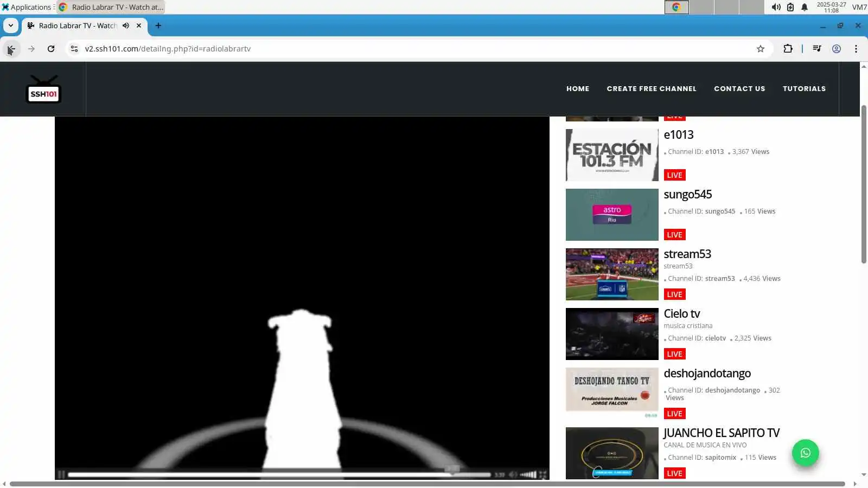Image resolution: width=868 pixels, height=488 pixels.
Task: Switch to the Chrome workspace in pager
Action: 676,7
